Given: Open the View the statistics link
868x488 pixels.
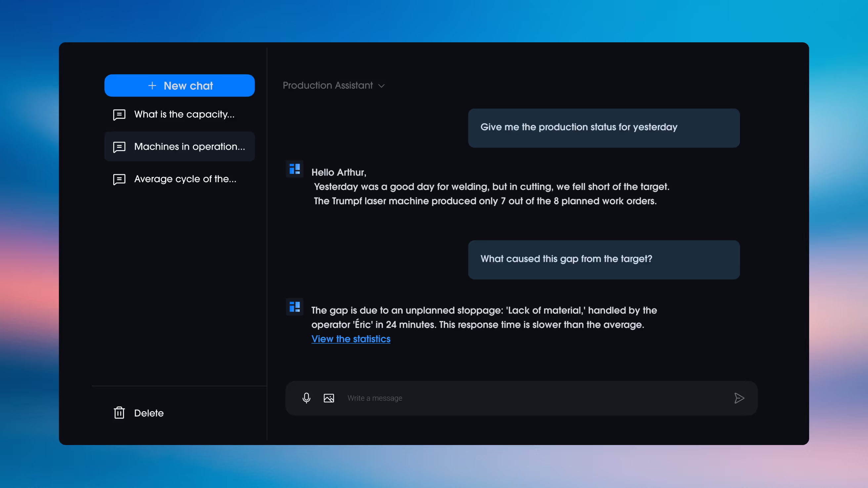Looking at the screenshot, I should [351, 339].
